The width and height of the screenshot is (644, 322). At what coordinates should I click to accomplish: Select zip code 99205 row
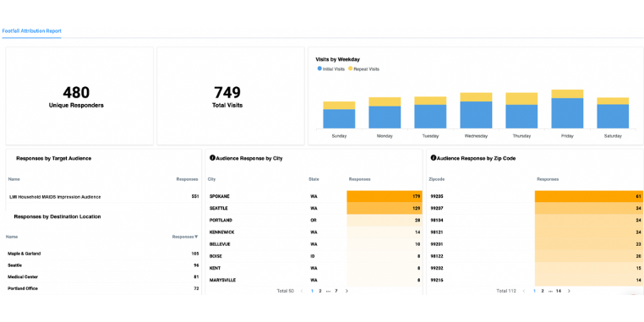pyautogui.click(x=535, y=196)
